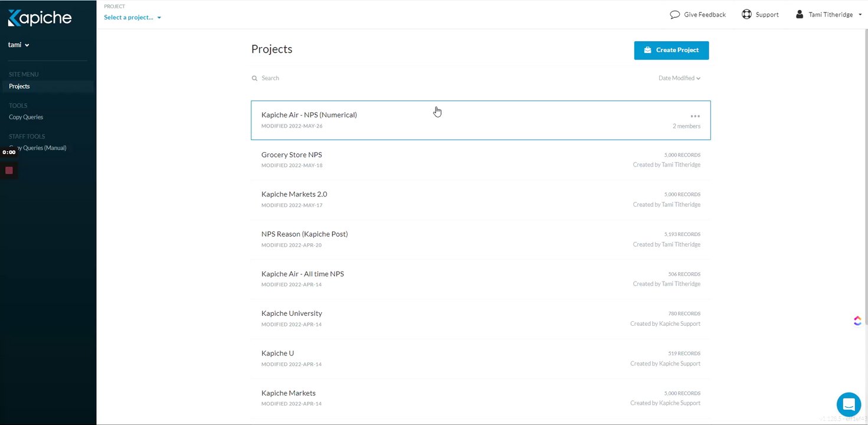Open the chat messenger bubble
Screen dimensions: 868x425
[x=849, y=405]
